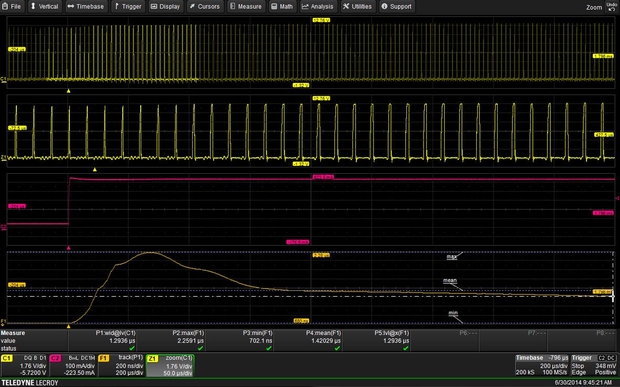Open the Z1 zoom(C1) descriptor box
Image resolution: width=620 pixels, height=387 pixels.
170,365
